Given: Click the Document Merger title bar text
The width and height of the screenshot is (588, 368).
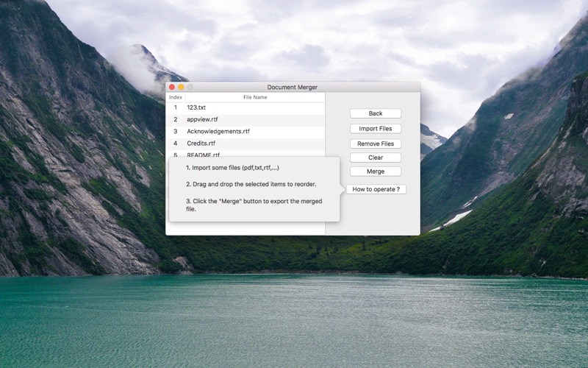Looking at the screenshot, I should click(x=292, y=87).
